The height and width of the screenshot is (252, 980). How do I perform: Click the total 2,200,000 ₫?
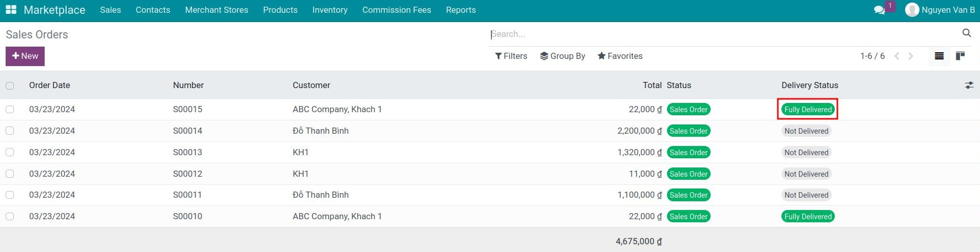click(x=640, y=131)
